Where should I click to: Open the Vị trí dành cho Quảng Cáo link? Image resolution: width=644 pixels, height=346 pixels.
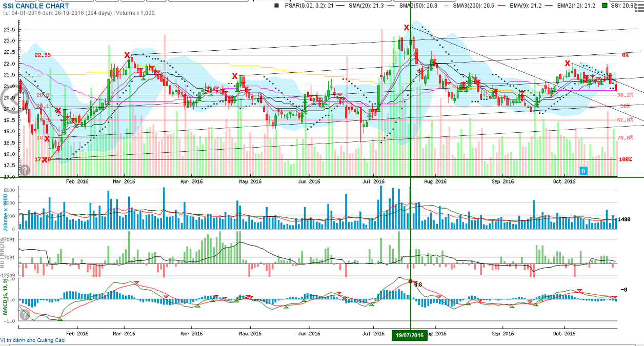click(33, 340)
